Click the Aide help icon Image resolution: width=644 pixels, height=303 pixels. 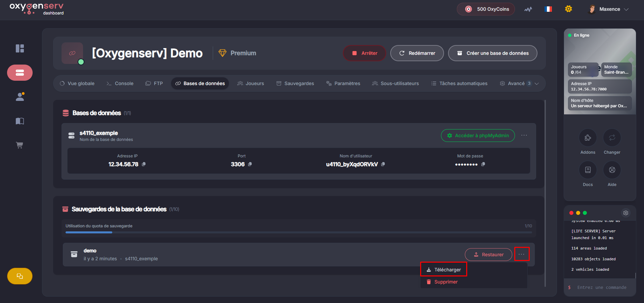[x=612, y=170]
